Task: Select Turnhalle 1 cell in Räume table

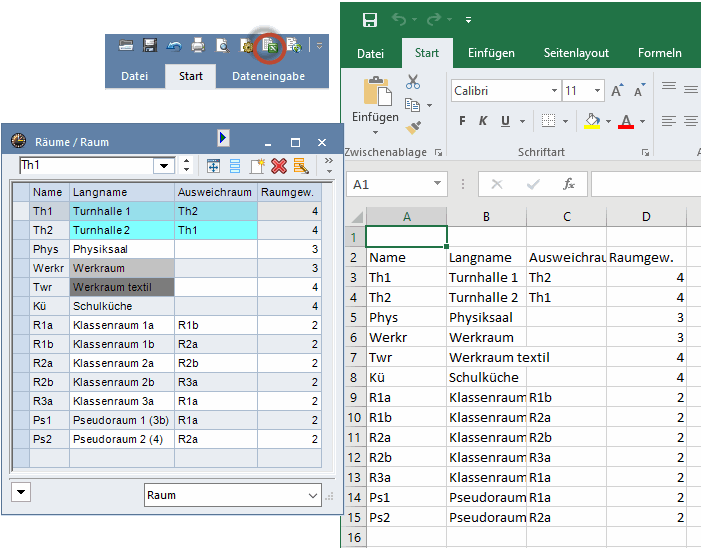Action: coord(122,211)
